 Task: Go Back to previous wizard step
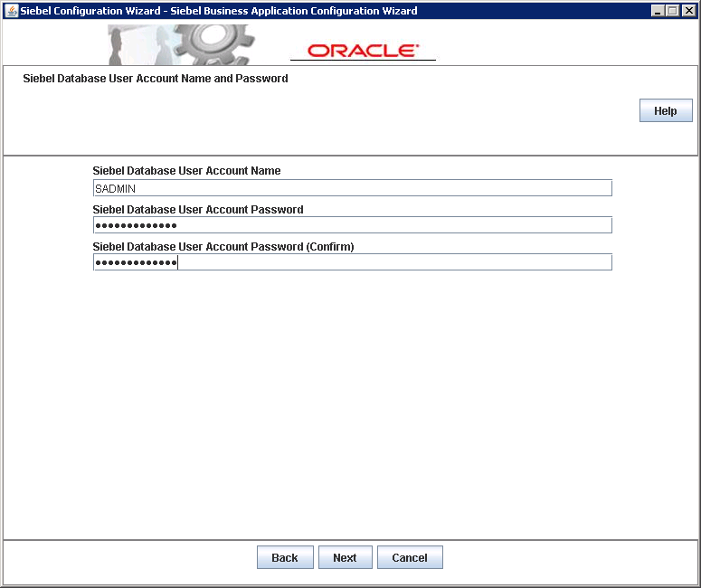(x=285, y=557)
